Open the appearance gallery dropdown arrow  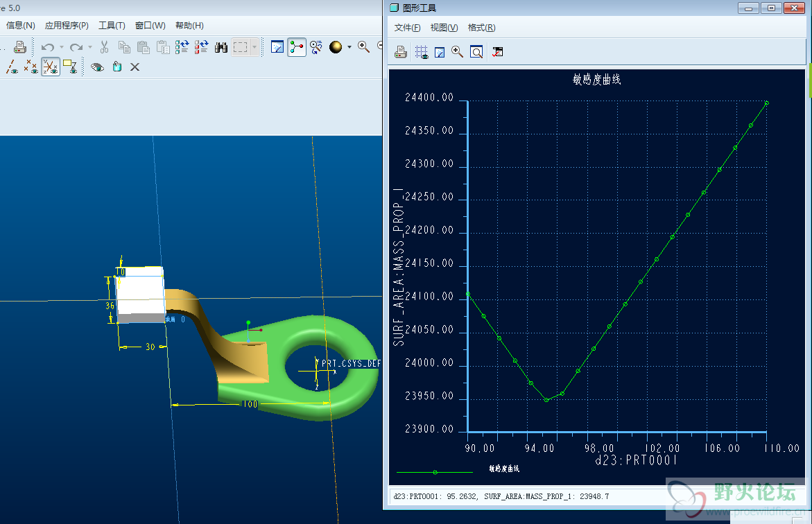pos(349,47)
